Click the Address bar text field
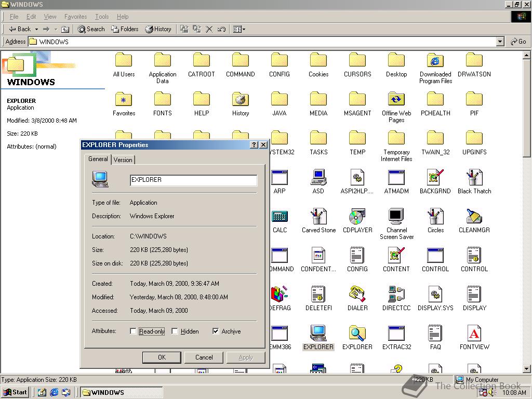This screenshot has height=399, width=532. click(x=262, y=42)
